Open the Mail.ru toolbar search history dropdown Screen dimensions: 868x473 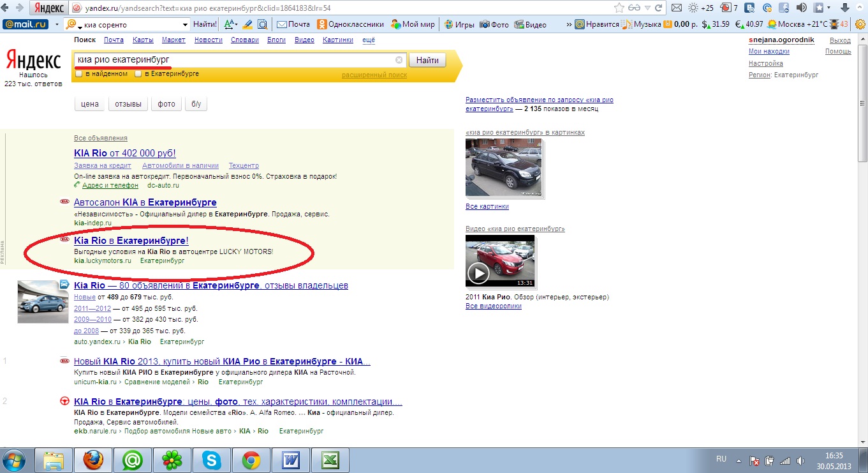tap(186, 25)
